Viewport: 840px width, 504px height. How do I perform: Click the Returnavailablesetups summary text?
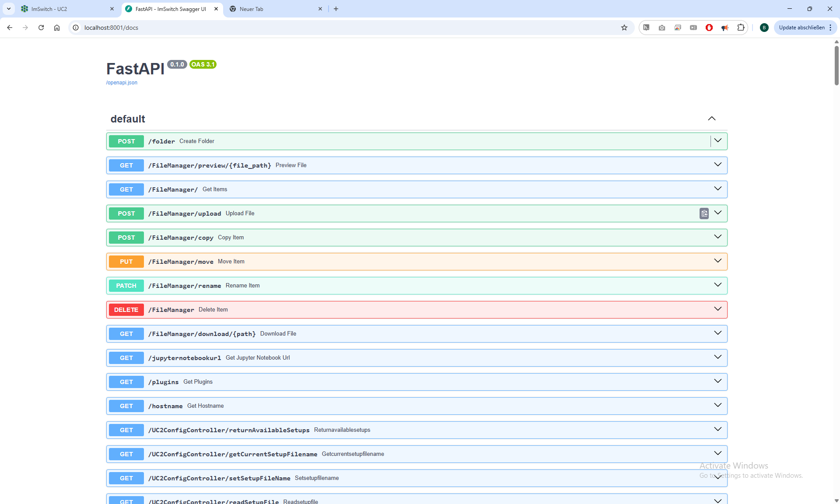click(342, 430)
